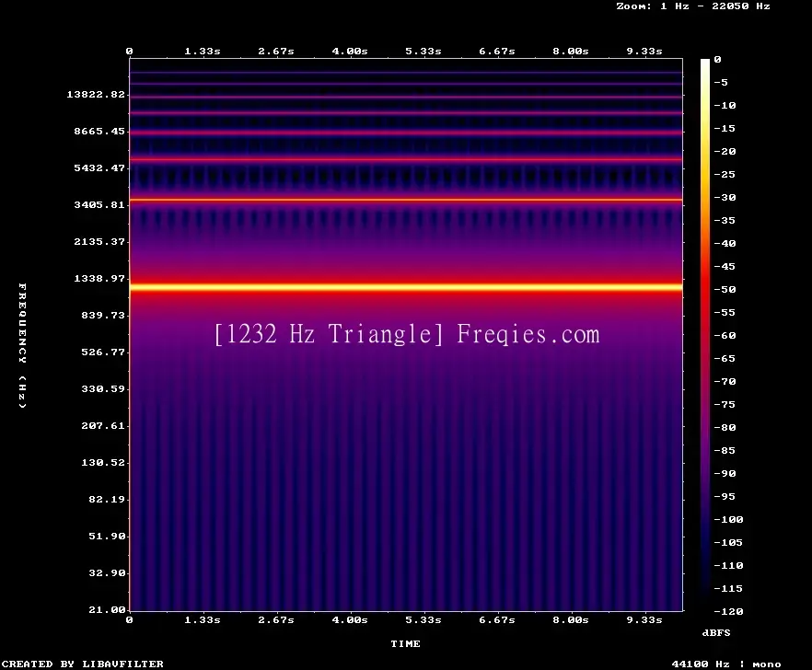The height and width of the screenshot is (670, 812).
Task: Select the -35 dBFS scale label
Action: (x=725, y=220)
